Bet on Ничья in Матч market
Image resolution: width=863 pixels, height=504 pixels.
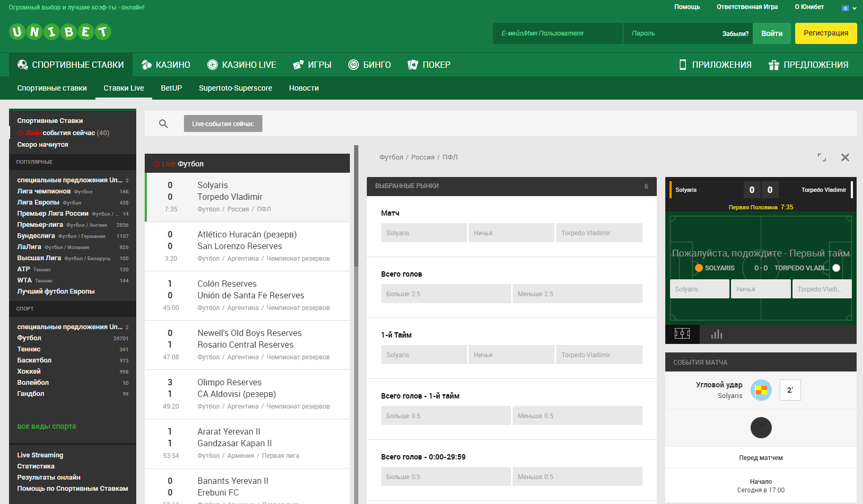(x=512, y=233)
